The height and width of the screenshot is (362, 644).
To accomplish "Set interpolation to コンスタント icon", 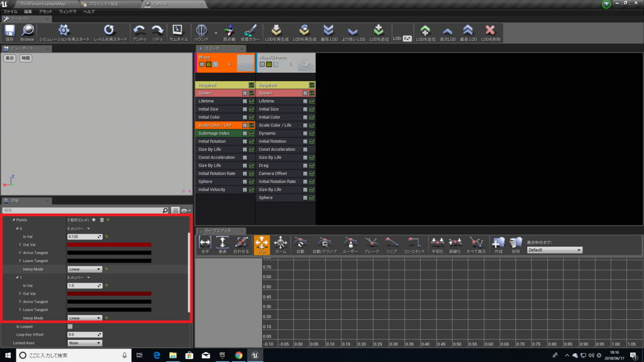I will click(x=414, y=245).
